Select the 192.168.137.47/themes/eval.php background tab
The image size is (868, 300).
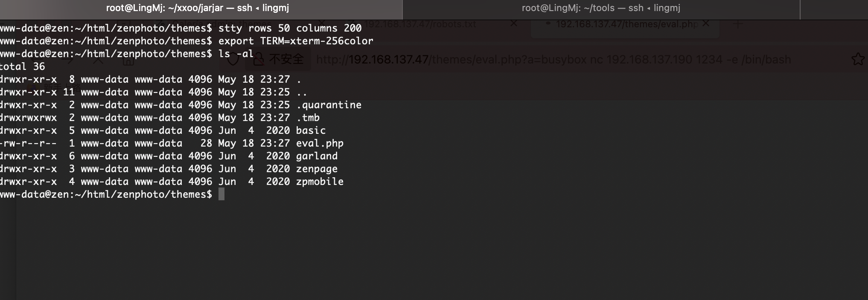(626, 24)
